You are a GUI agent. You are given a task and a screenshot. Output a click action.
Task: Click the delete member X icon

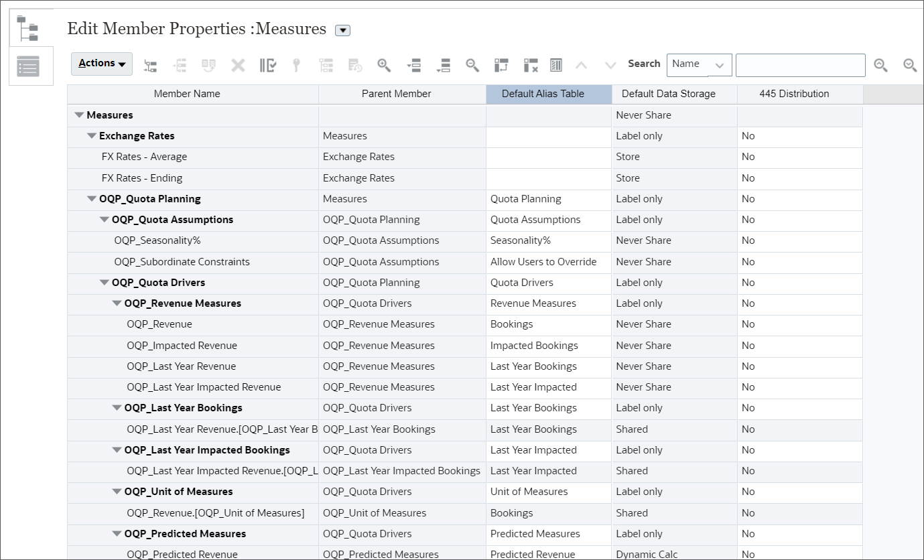pyautogui.click(x=237, y=65)
